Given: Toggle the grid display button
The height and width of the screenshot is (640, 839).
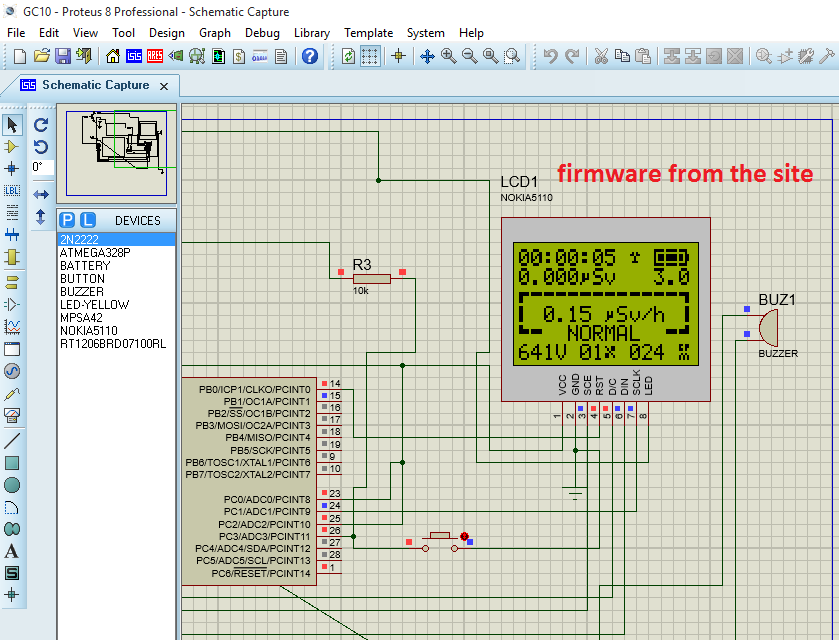Looking at the screenshot, I should tap(370, 56).
